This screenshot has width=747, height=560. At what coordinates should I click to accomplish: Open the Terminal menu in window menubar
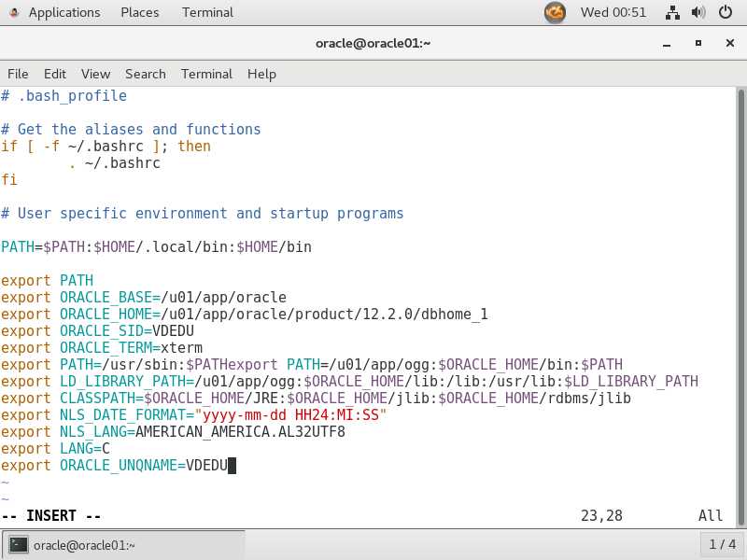pyautogui.click(x=206, y=75)
